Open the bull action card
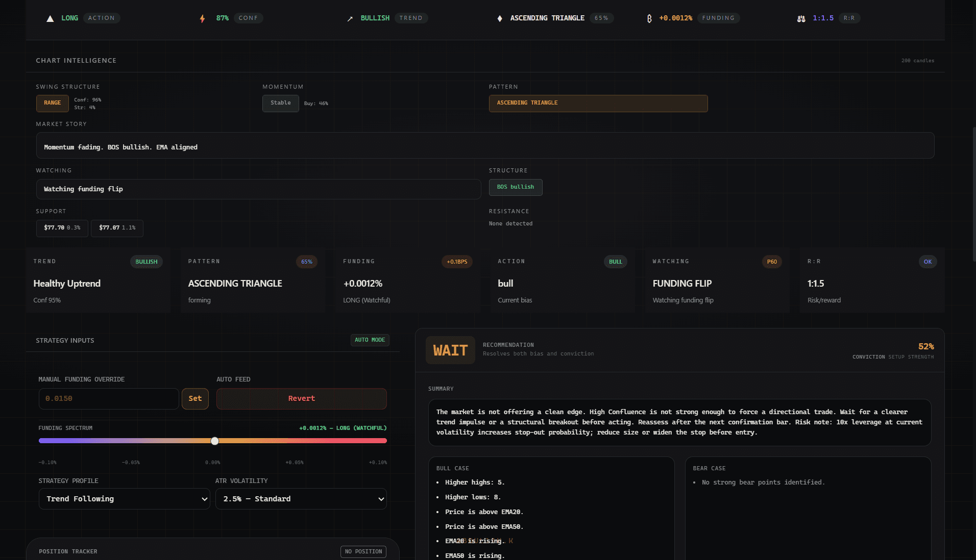976x560 pixels. (563, 281)
